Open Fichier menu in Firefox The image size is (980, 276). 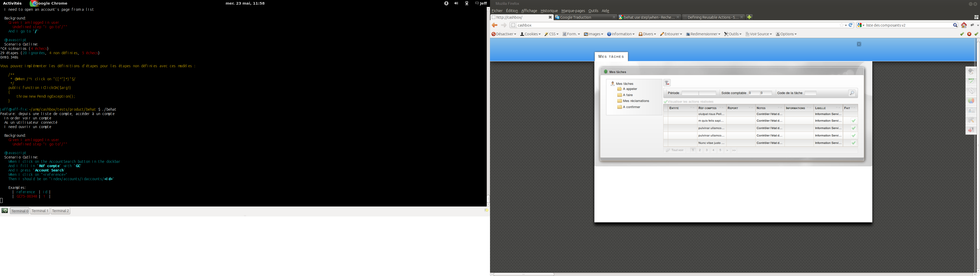click(497, 11)
